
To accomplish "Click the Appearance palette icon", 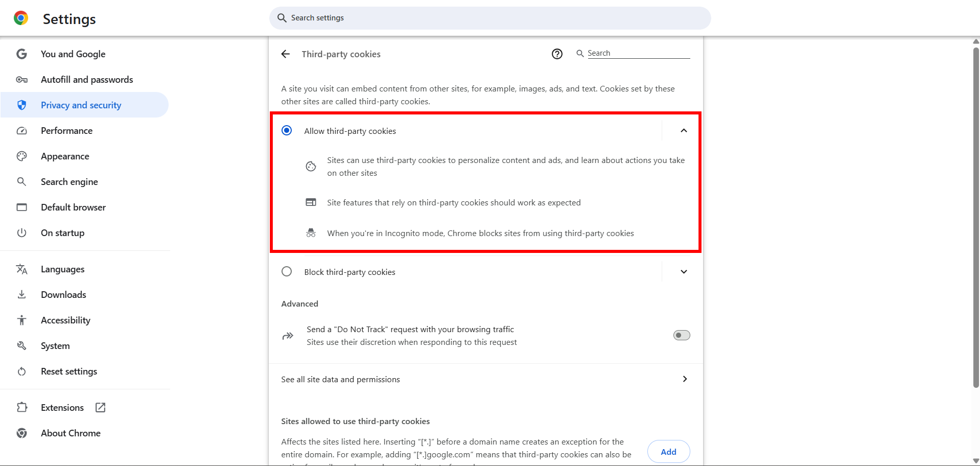I will tap(21, 156).
